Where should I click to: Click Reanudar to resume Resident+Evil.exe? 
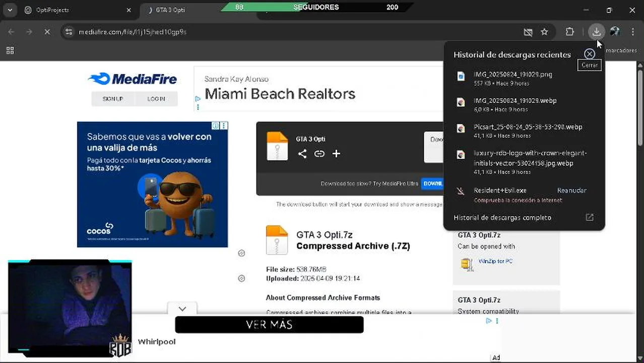tap(571, 191)
